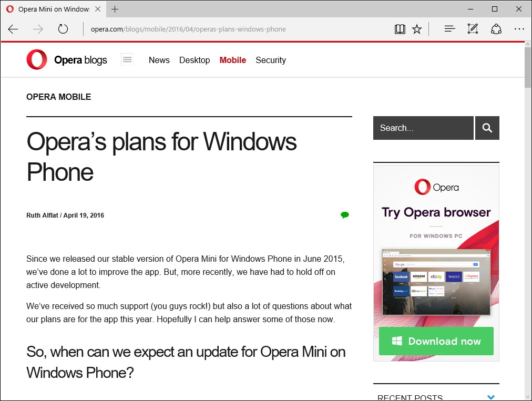Click the Opera logo in sidebar ad

coord(436,187)
